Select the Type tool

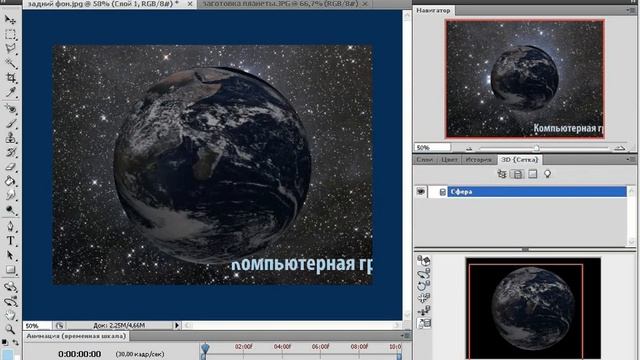point(10,241)
